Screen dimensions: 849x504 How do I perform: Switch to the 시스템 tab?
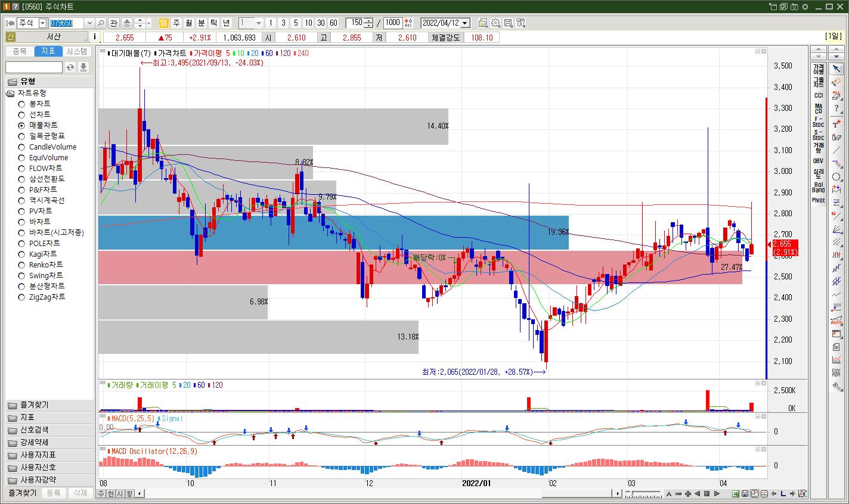77,51
